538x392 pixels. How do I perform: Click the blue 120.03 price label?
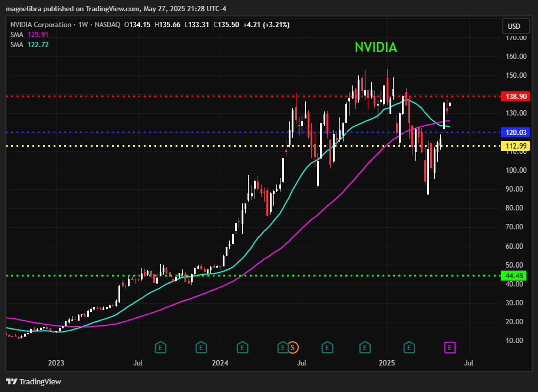(516, 133)
